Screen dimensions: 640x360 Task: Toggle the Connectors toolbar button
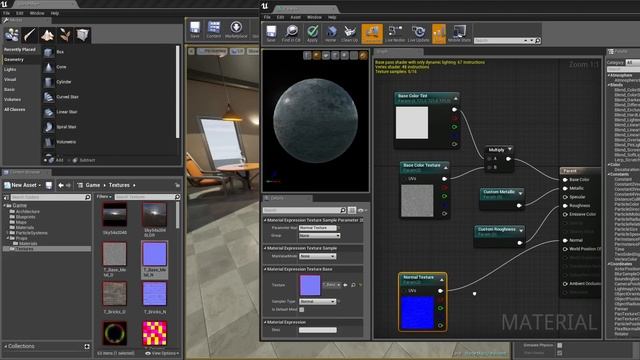pyautogui.click(x=372, y=33)
